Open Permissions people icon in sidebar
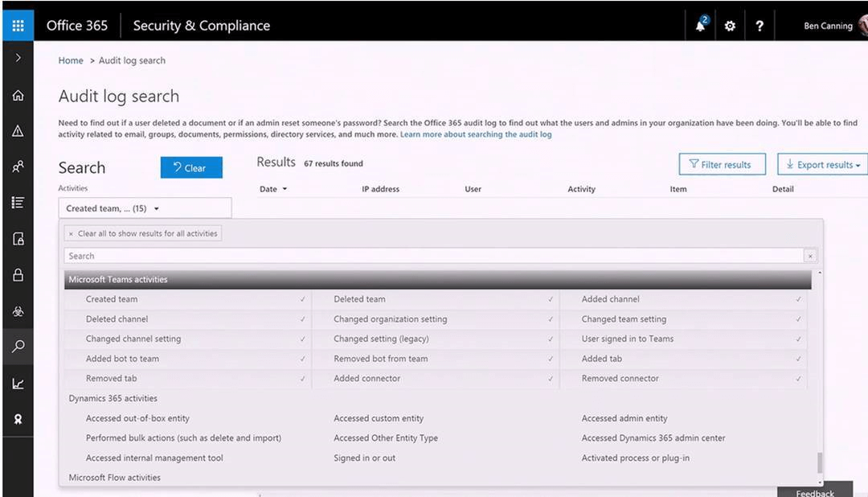Image resolution: width=868 pixels, height=497 pixels. click(x=18, y=167)
